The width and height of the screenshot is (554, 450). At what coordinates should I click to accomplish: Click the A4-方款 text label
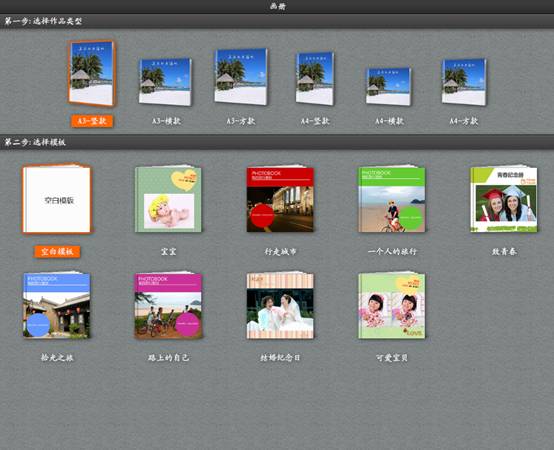pos(464,121)
